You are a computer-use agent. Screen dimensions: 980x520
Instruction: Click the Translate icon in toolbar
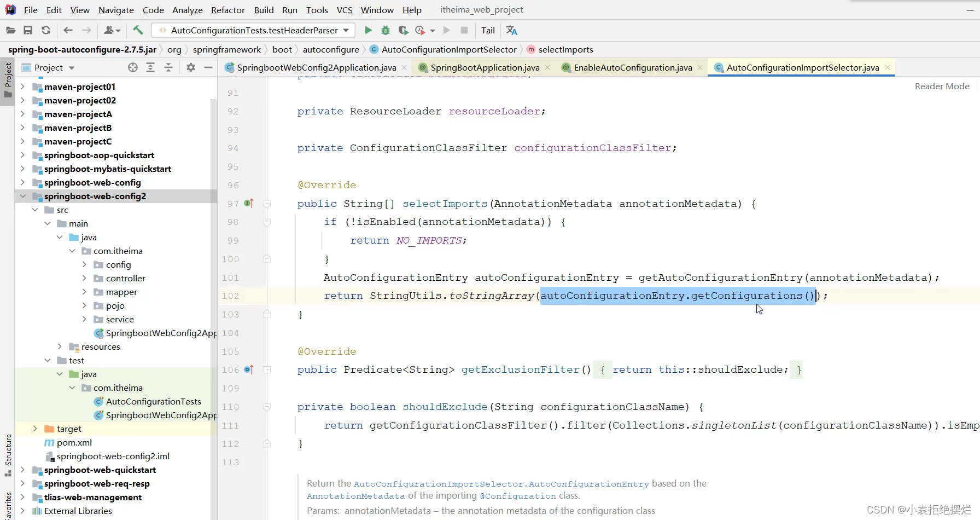click(x=511, y=30)
